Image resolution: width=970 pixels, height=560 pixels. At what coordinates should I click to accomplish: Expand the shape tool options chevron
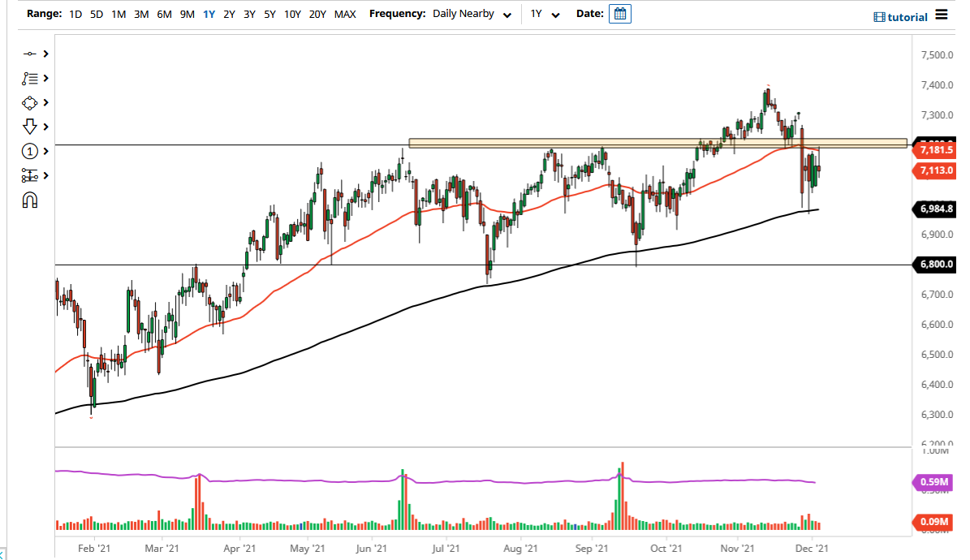pyautogui.click(x=46, y=102)
